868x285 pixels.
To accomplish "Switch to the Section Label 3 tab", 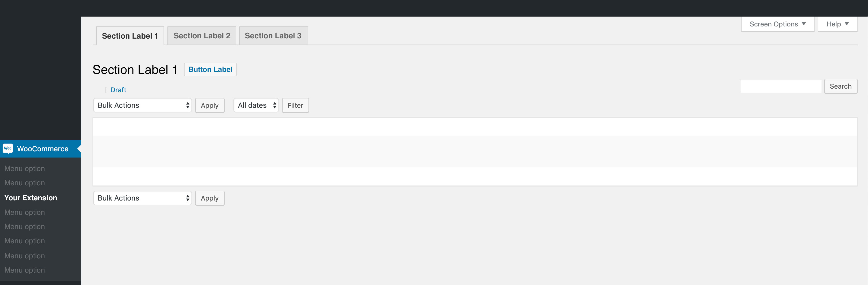I will point(273,36).
